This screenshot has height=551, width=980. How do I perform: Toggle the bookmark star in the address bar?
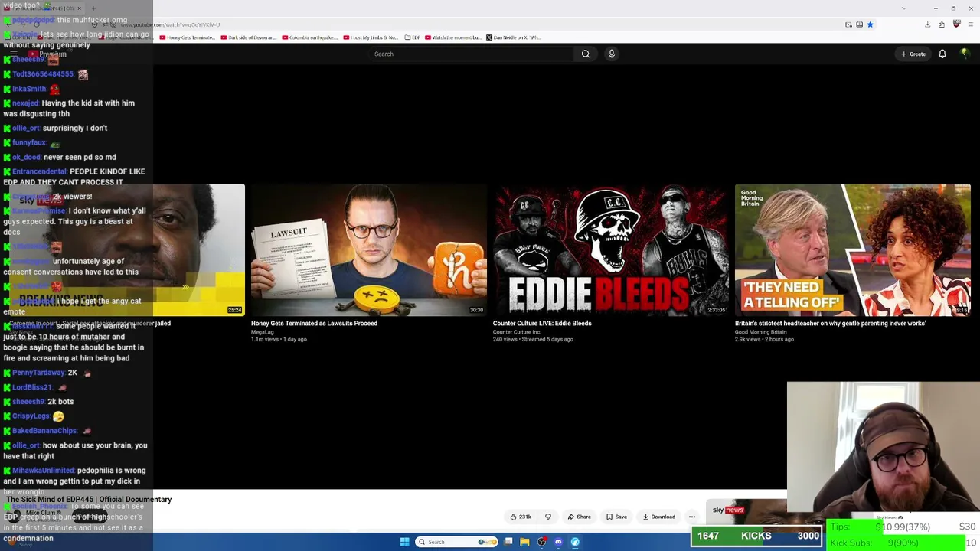(x=870, y=24)
